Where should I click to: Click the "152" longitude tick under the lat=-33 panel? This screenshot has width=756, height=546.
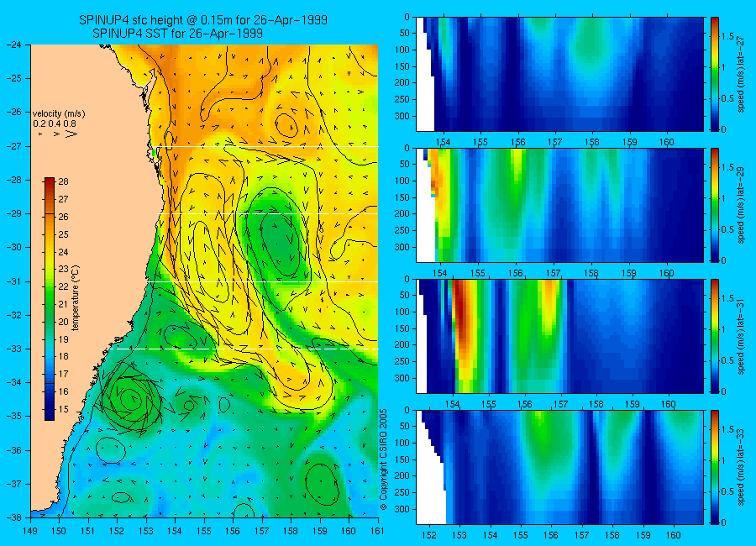(428, 535)
